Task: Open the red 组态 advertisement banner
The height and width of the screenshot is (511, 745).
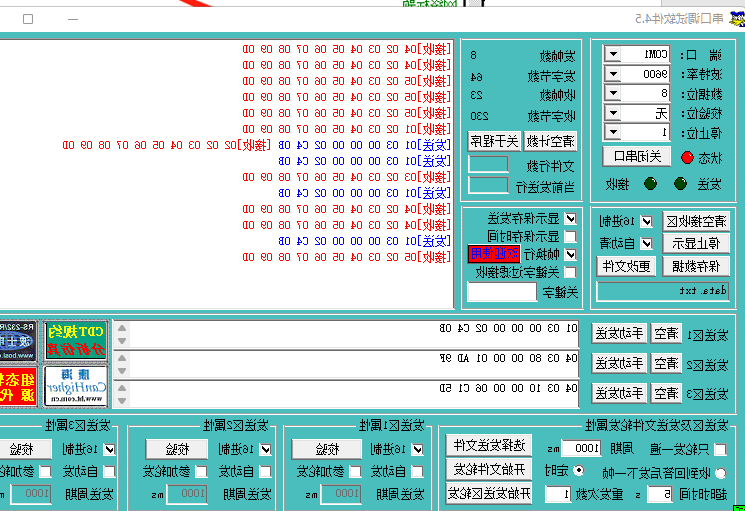Action: coord(18,386)
